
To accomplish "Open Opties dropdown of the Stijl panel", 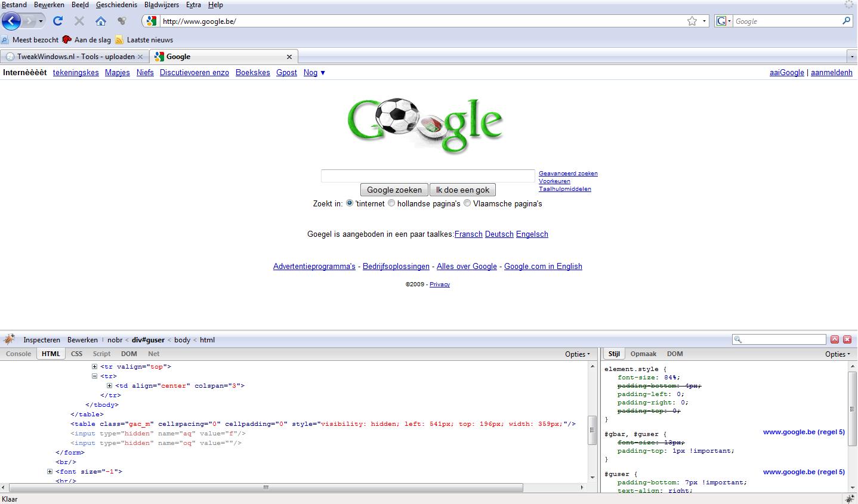I will pos(837,354).
